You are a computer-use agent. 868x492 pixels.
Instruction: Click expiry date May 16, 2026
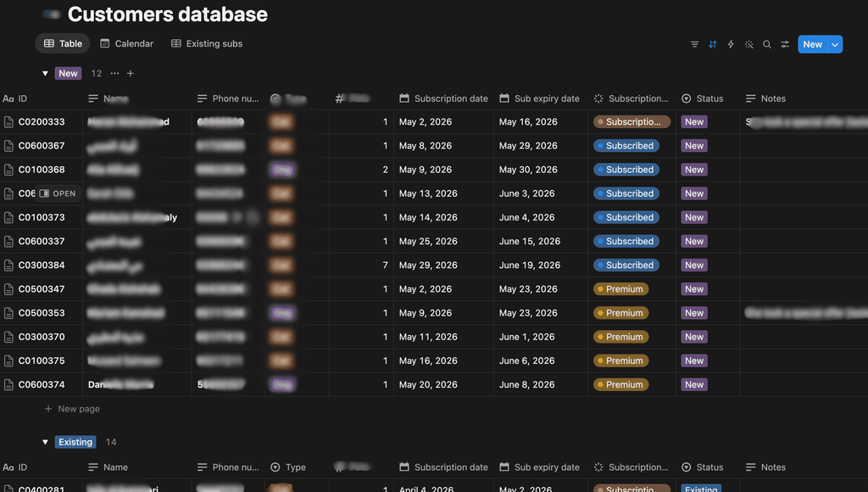pyautogui.click(x=527, y=122)
